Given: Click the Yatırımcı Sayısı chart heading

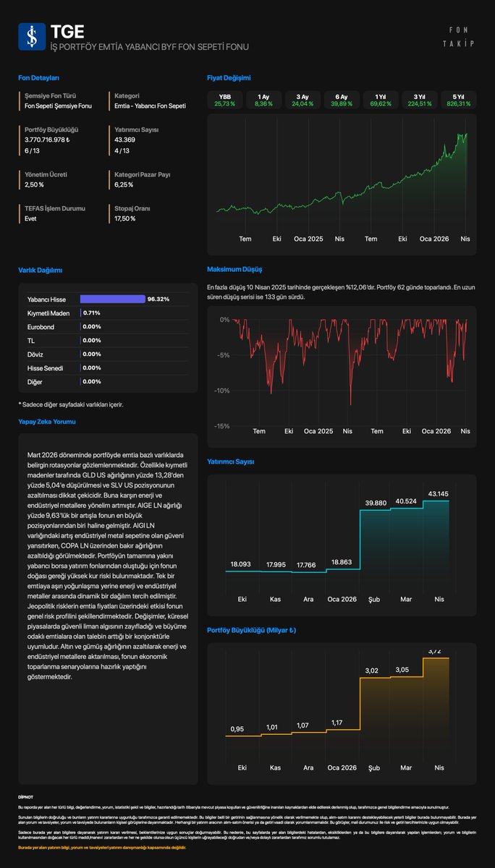Looking at the screenshot, I should click(x=231, y=461).
